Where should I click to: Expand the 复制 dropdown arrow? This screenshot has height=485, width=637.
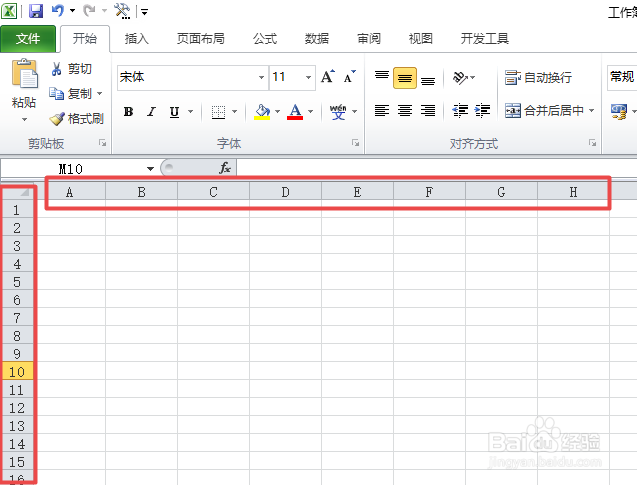point(100,94)
